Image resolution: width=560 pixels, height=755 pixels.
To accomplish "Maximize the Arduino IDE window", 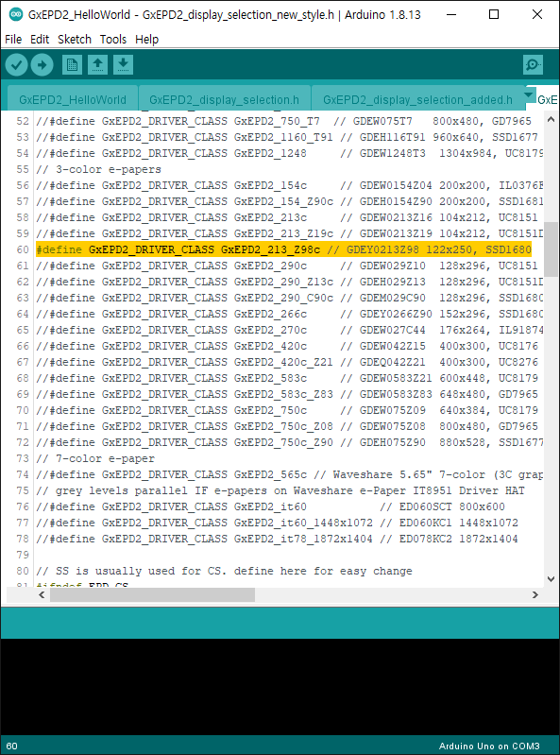I will coord(494,14).
